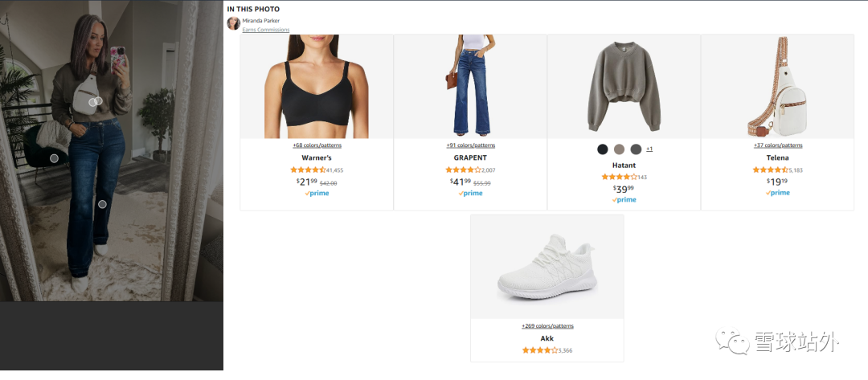Expand the +1 more colors link for Hatant
This screenshot has width=868, height=380.
tap(649, 149)
